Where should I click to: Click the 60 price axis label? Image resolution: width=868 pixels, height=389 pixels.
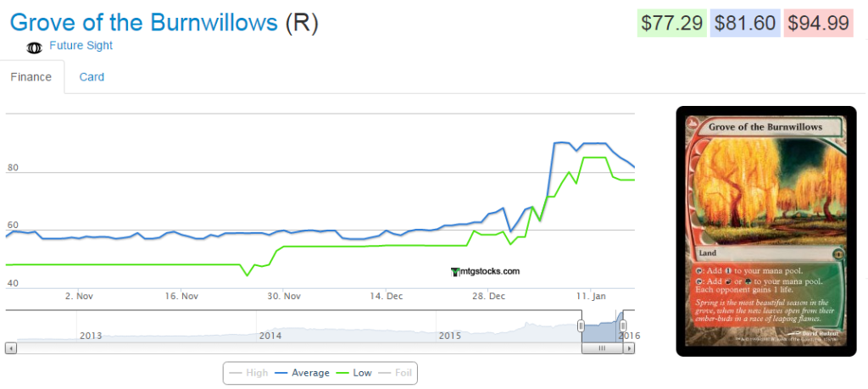pos(13,225)
